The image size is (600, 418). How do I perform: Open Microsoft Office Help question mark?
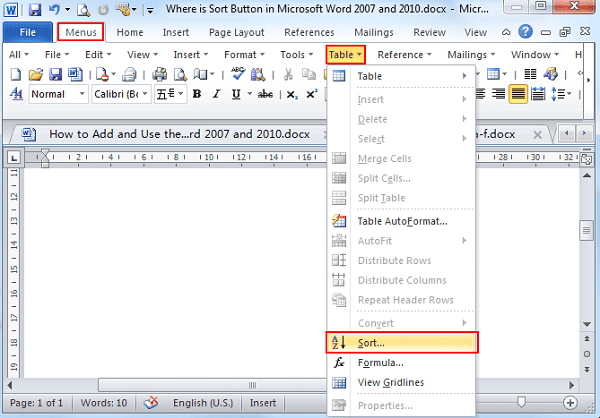pos(525,32)
